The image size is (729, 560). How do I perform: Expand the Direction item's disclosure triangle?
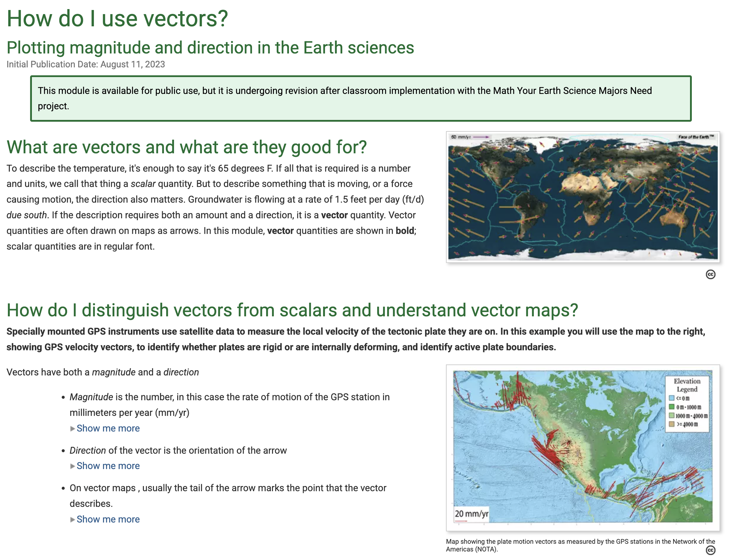point(72,466)
